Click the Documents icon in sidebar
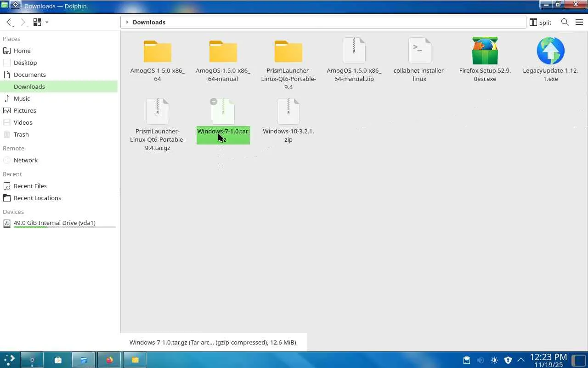Viewport: 588px width, 368px height. 6,75
